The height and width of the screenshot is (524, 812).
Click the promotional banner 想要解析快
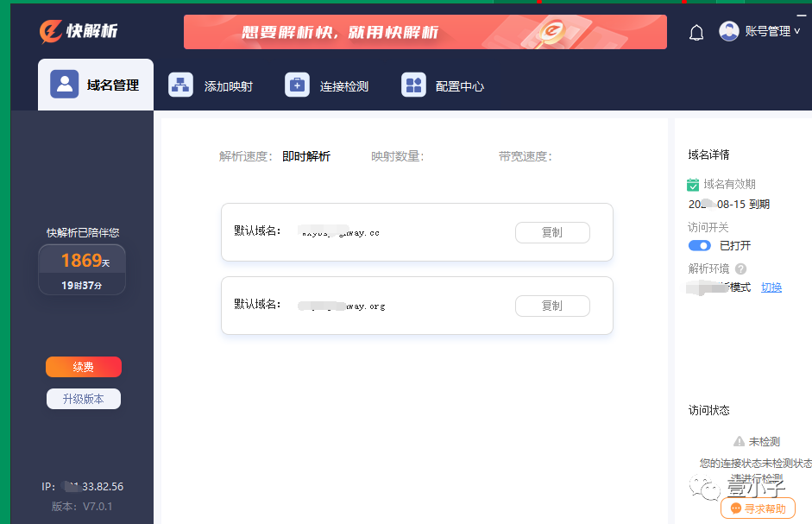pyautogui.click(x=425, y=32)
